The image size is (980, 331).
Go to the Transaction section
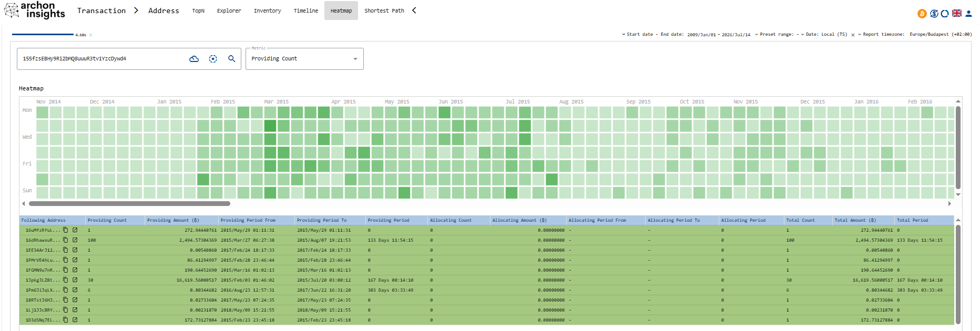[101, 11]
